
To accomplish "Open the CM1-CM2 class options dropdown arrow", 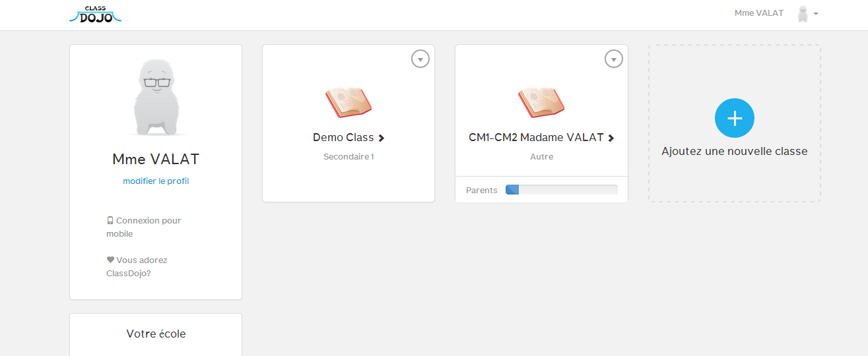I will click(614, 59).
